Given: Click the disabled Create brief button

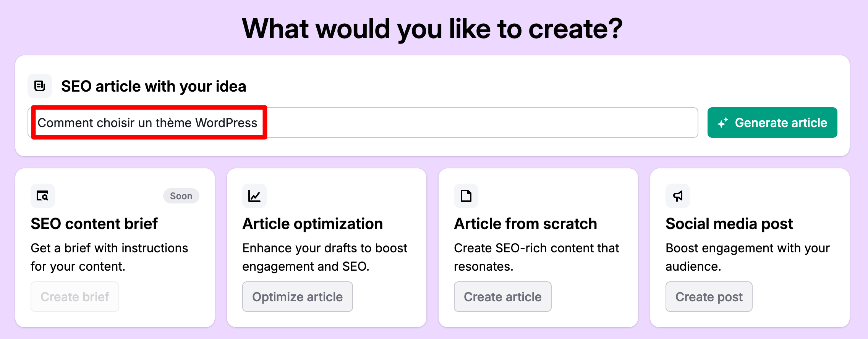Looking at the screenshot, I should (75, 297).
